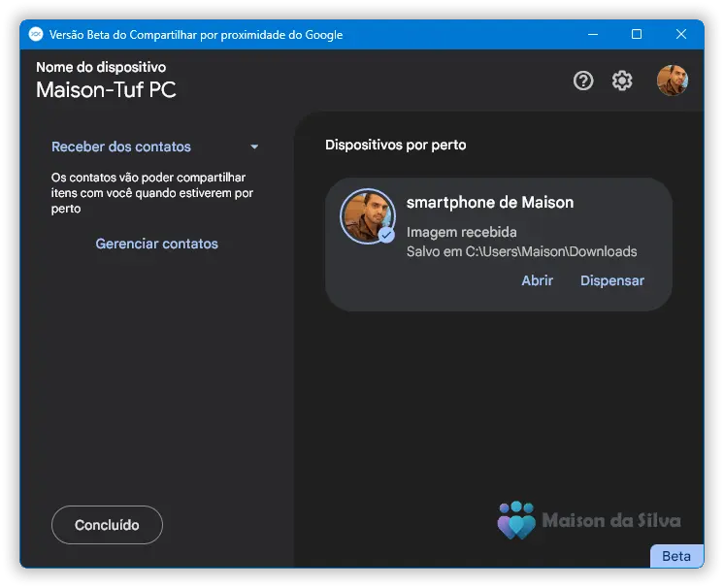Click the Dispositivos por perto heading
Image resolution: width=724 pixels, height=588 pixels.
click(395, 145)
